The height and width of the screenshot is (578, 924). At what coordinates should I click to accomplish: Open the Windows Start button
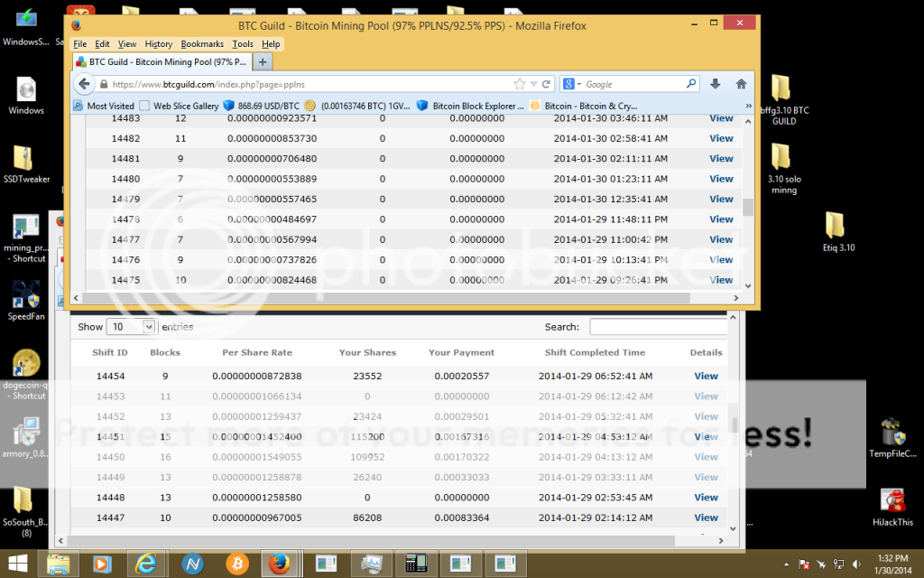click(x=18, y=564)
